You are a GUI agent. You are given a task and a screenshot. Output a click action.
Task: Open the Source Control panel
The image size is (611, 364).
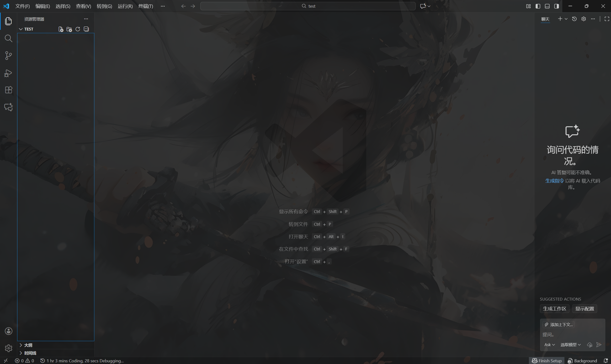point(8,55)
